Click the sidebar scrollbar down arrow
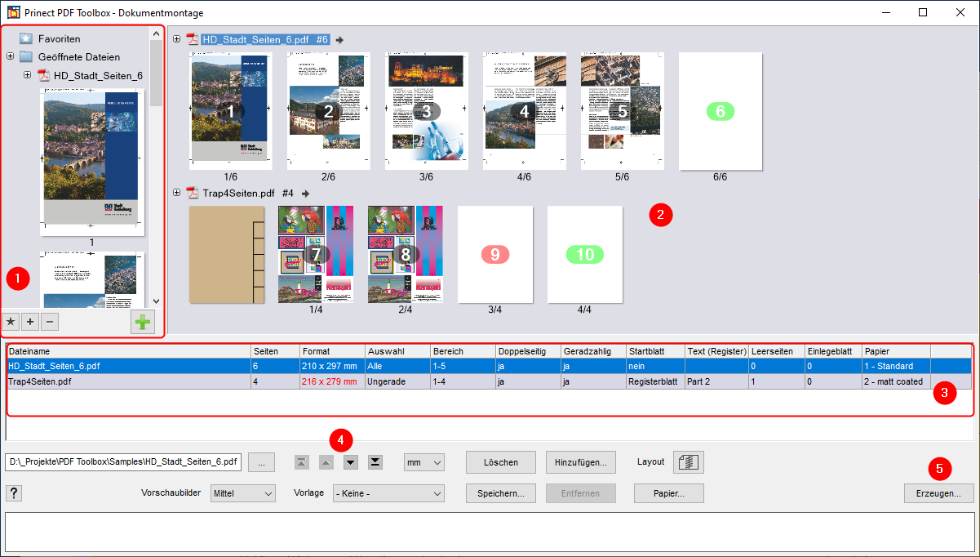 [x=157, y=301]
